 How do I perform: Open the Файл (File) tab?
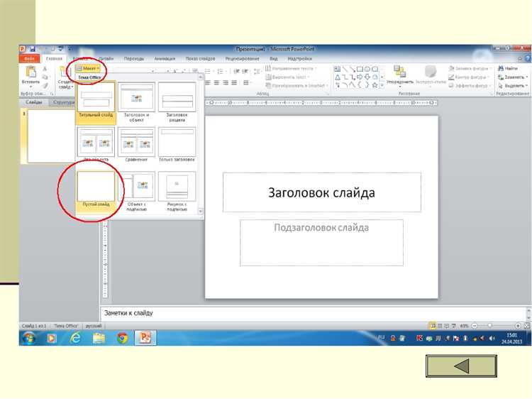click(x=30, y=59)
